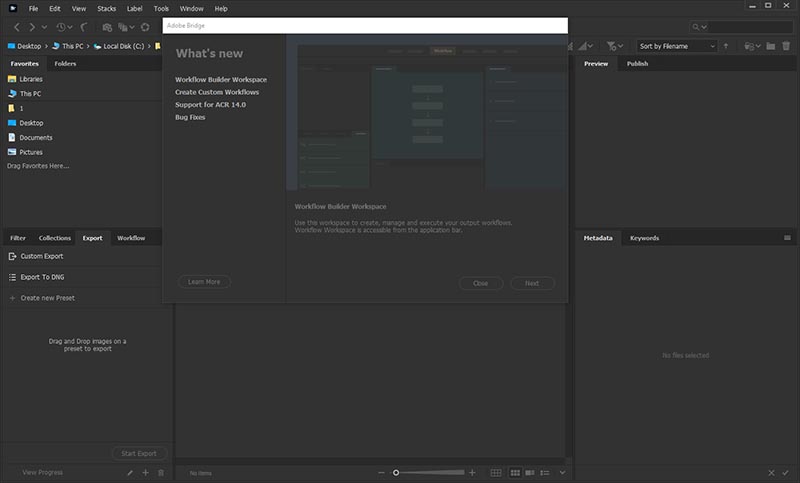The image size is (800, 483).
Task: Click Get Photos from Camera icon
Action: pos(107,27)
